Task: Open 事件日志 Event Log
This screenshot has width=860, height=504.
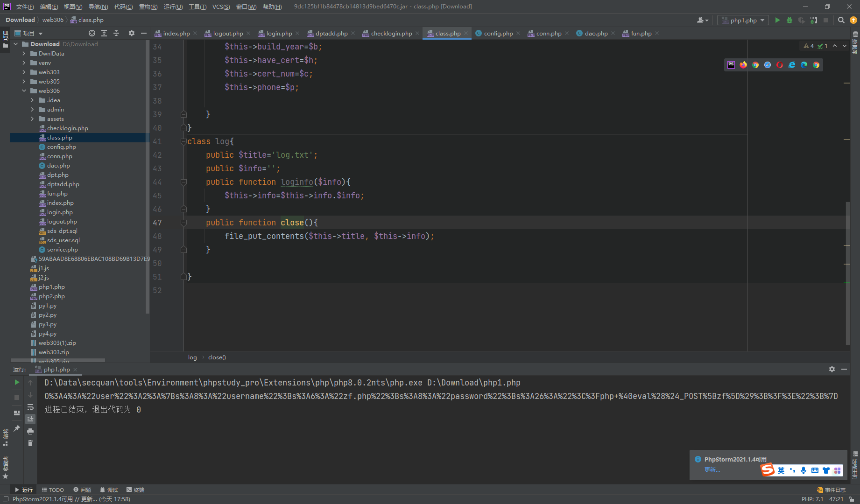Action: click(x=832, y=490)
